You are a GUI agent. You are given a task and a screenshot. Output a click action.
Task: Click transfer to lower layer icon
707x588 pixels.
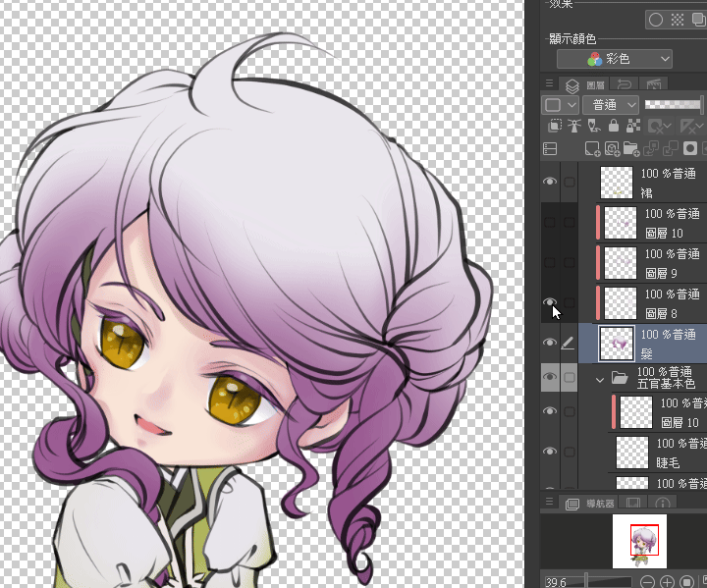651,149
